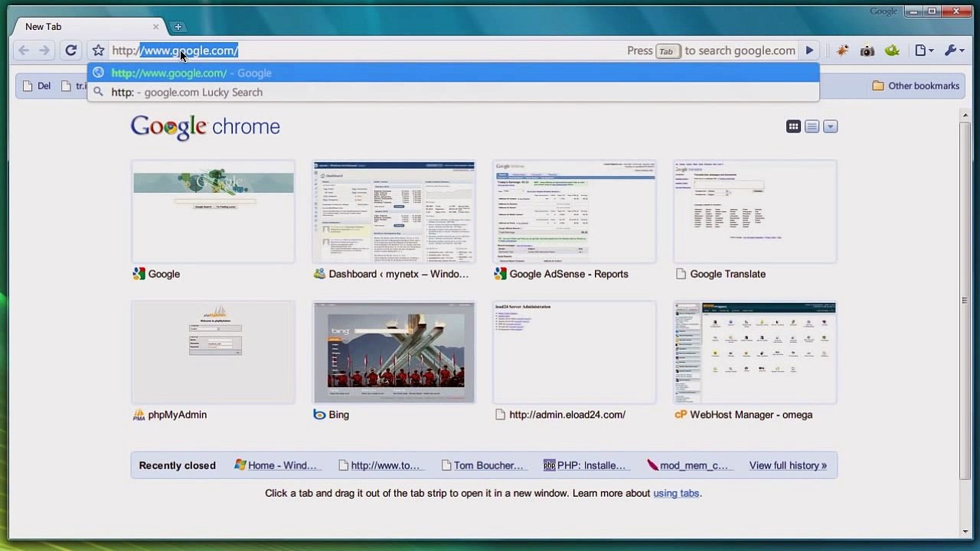
Task: Switch to thumbnail grid view
Action: 794,126
